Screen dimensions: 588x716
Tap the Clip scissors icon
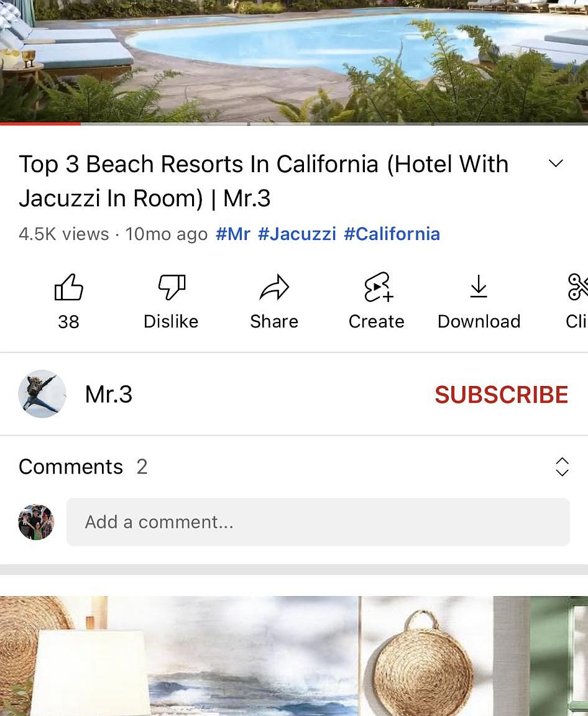[577, 287]
